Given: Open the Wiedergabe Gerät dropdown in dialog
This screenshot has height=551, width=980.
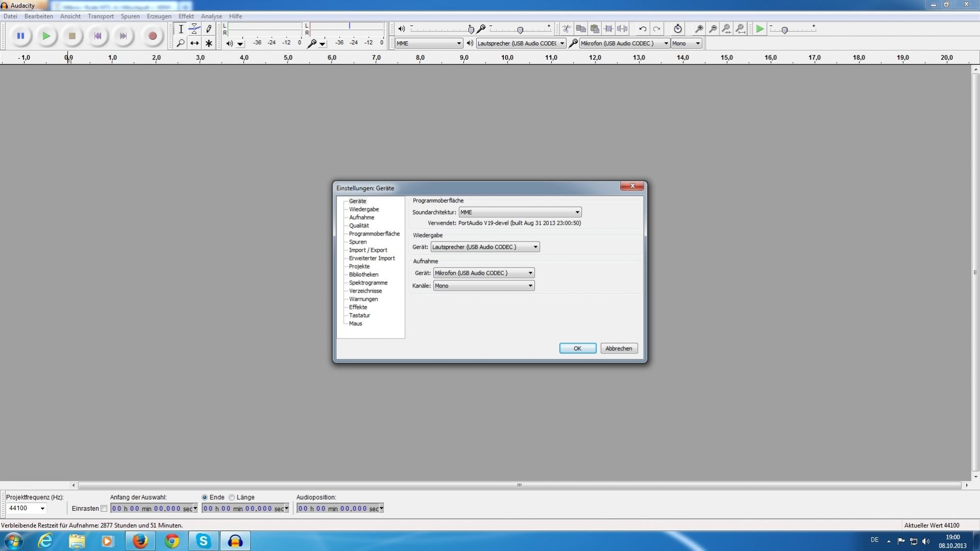Looking at the screenshot, I should (485, 247).
